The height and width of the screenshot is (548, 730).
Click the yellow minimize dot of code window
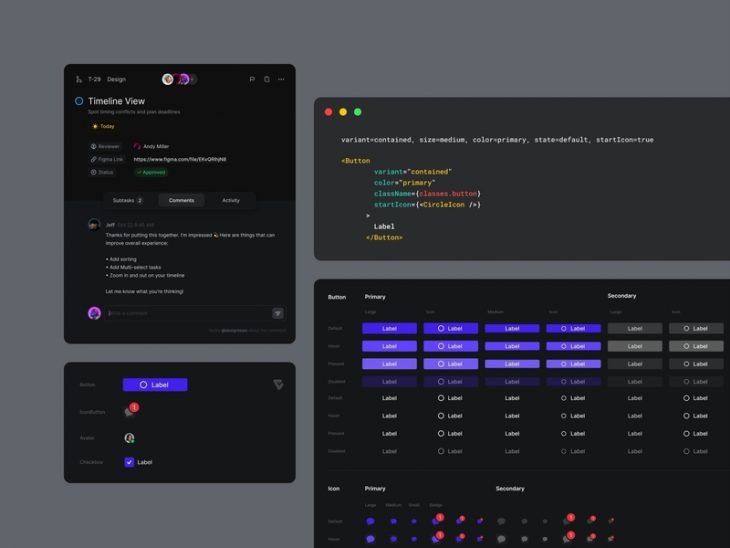343,112
